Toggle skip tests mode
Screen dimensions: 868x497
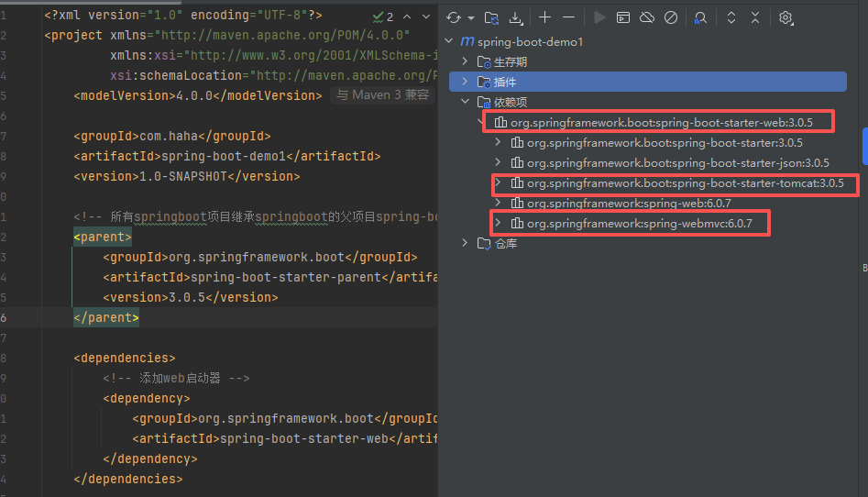(x=671, y=17)
